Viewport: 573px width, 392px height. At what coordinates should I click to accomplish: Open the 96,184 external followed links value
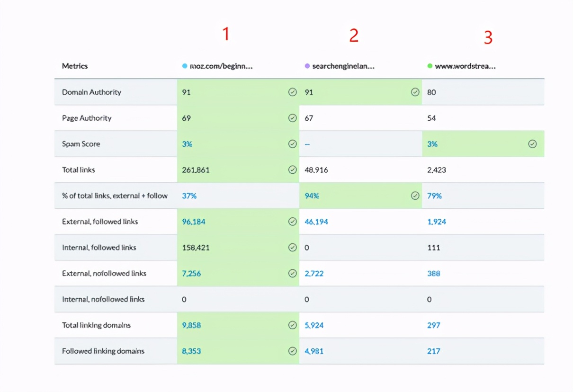[194, 222]
